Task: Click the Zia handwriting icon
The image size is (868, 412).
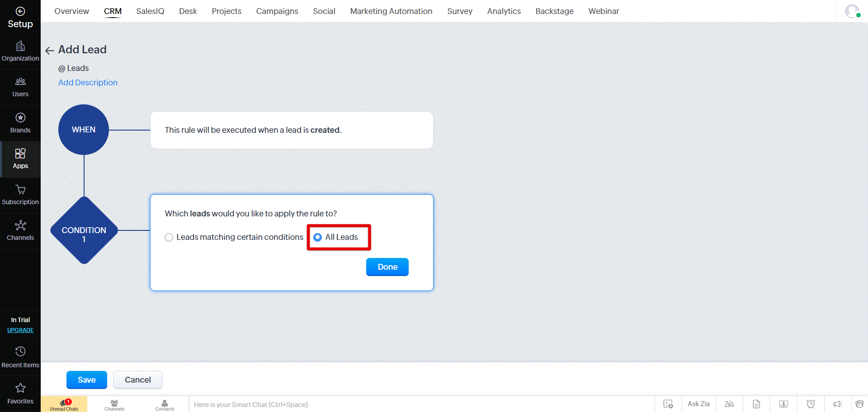Action: coord(729,404)
